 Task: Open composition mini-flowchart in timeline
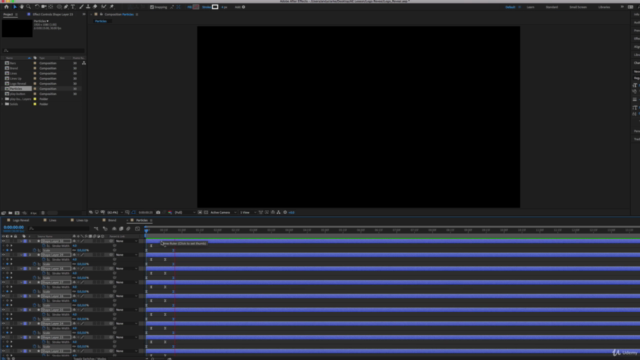[x=96, y=229]
